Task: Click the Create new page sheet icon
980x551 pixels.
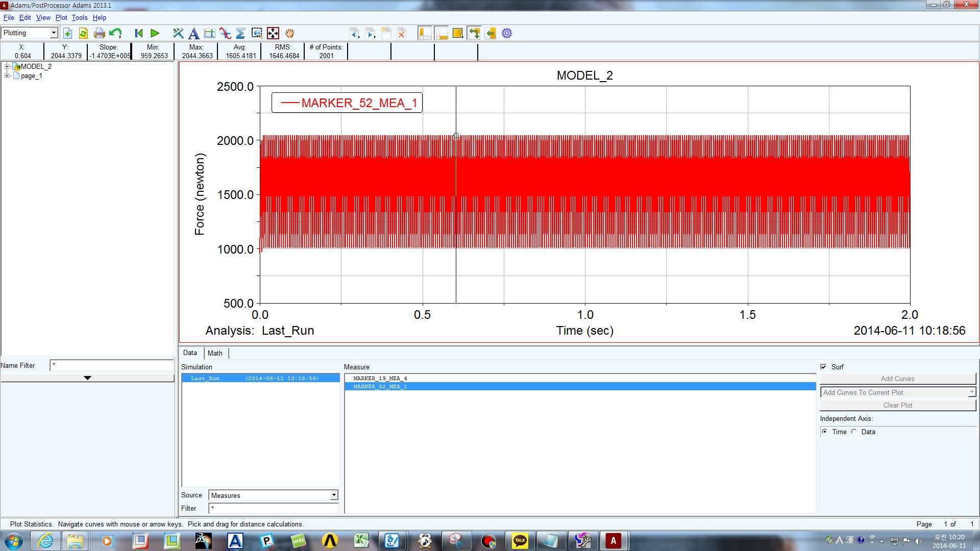Action: click(x=386, y=34)
